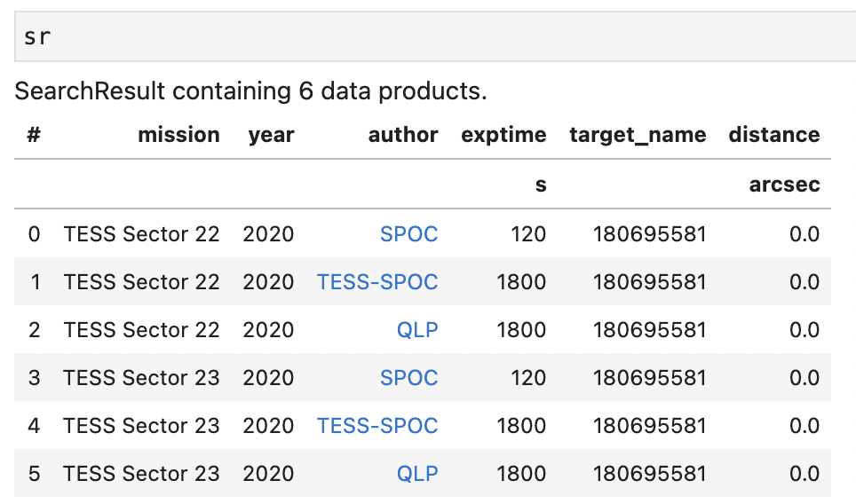This screenshot has width=856, height=504.
Task: Click the arcsec unit label
Action: (784, 185)
